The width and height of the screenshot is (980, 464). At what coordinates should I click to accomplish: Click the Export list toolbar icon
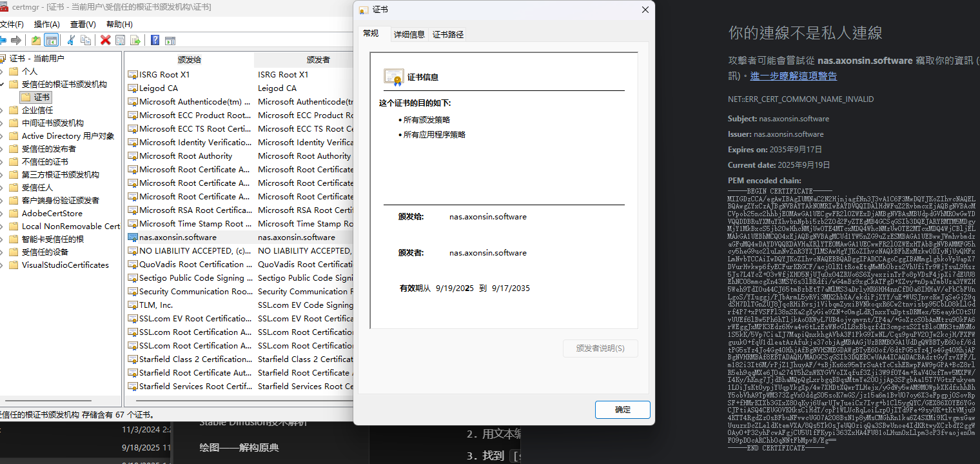[135, 40]
